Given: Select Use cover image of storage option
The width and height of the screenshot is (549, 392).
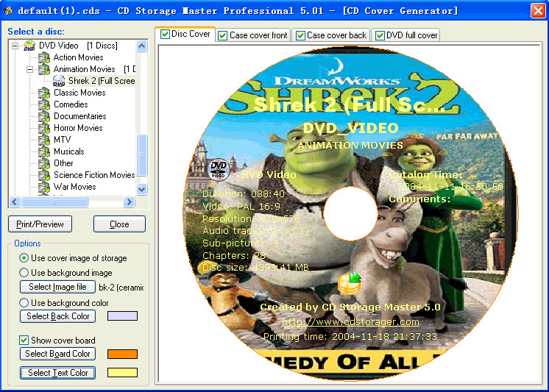Looking at the screenshot, I should coord(24,258).
